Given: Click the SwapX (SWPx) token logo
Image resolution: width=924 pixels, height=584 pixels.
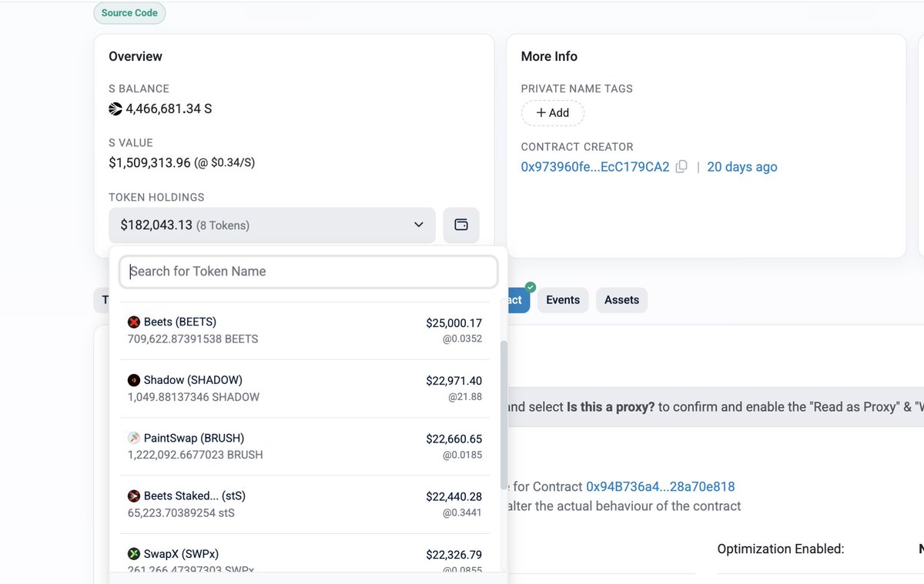Looking at the screenshot, I should point(134,554).
